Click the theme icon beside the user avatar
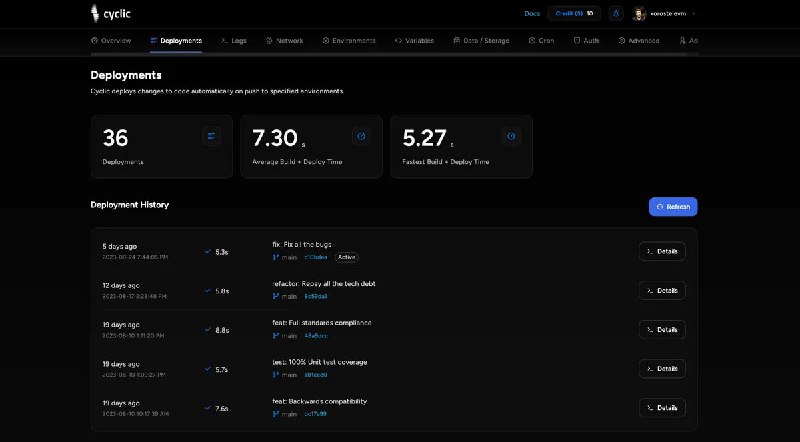 click(615, 14)
